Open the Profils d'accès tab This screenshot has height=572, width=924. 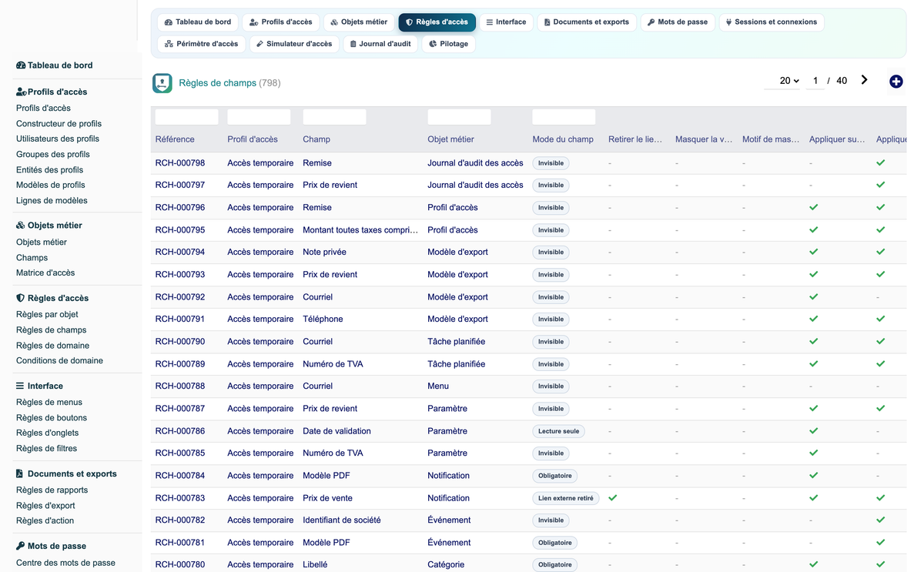[x=281, y=22]
